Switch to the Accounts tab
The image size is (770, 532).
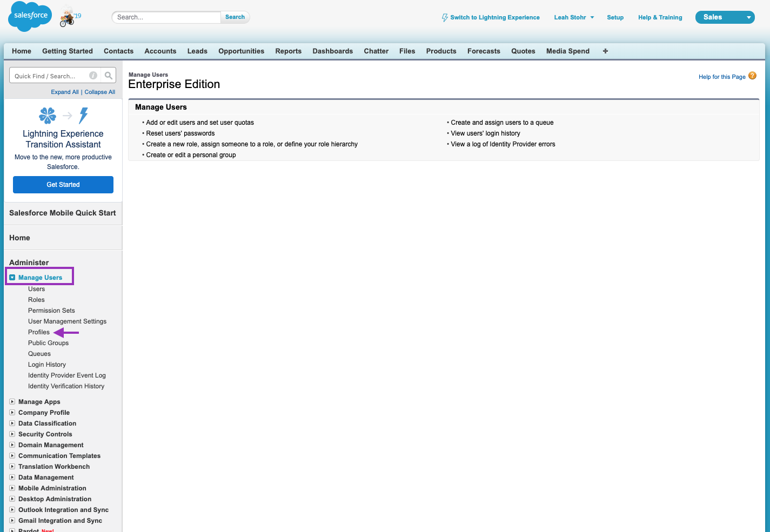160,51
